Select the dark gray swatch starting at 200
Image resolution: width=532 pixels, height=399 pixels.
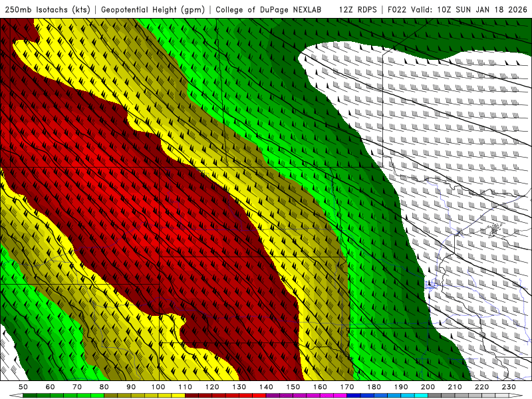coord(435,396)
